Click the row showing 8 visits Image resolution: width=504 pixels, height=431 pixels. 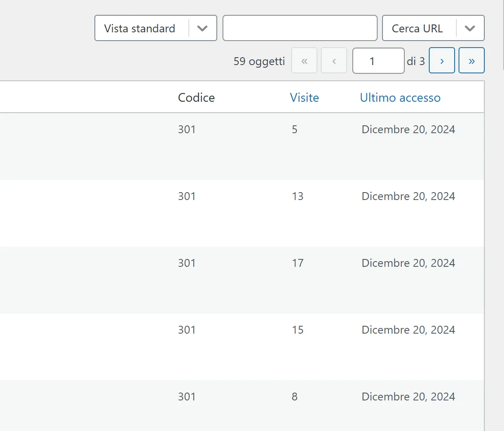[294, 397]
